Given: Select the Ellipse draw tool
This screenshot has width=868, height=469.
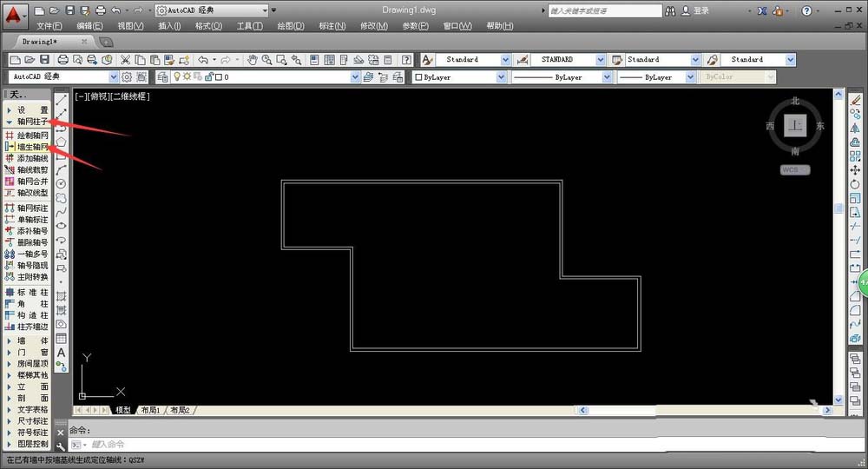Looking at the screenshot, I should [62, 226].
